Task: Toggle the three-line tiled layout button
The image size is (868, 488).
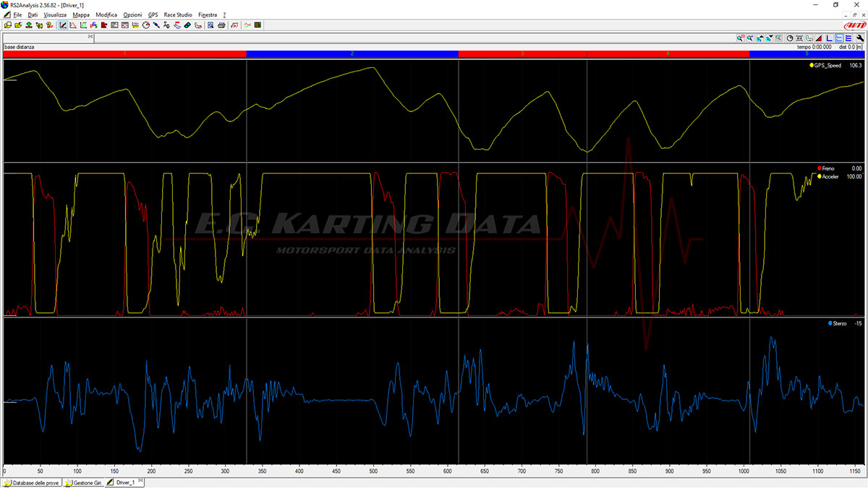Action: pyautogui.click(x=848, y=38)
